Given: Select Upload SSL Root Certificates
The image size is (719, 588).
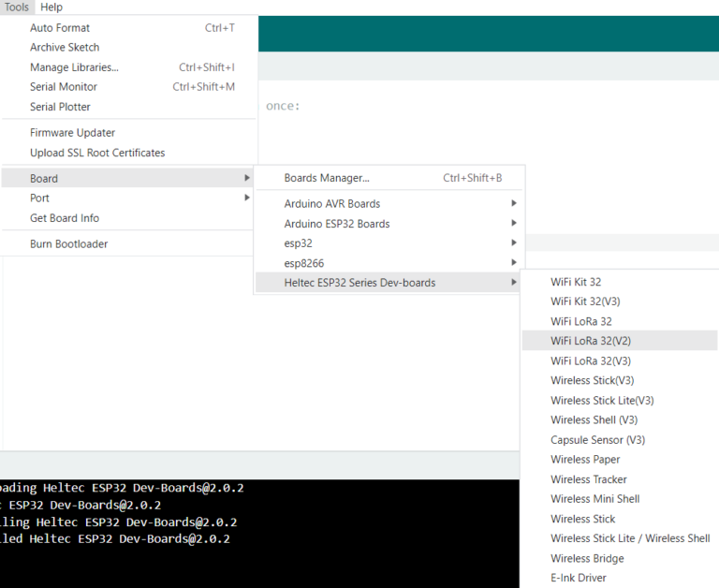Looking at the screenshot, I should pos(97,153).
